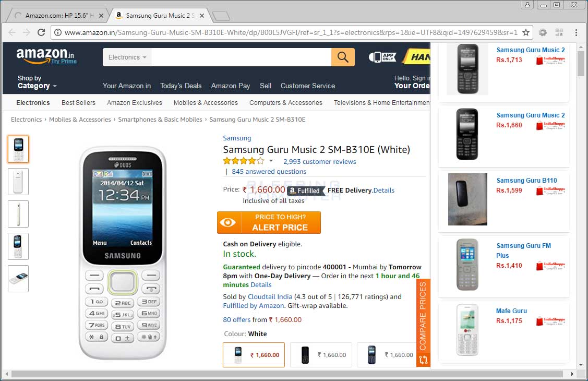Open Today's Deals in navigation bar
The width and height of the screenshot is (588, 381).
[x=181, y=86]
